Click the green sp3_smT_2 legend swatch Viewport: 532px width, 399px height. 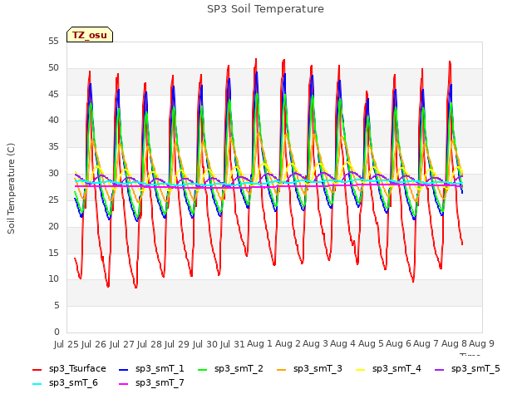(203, 369)
